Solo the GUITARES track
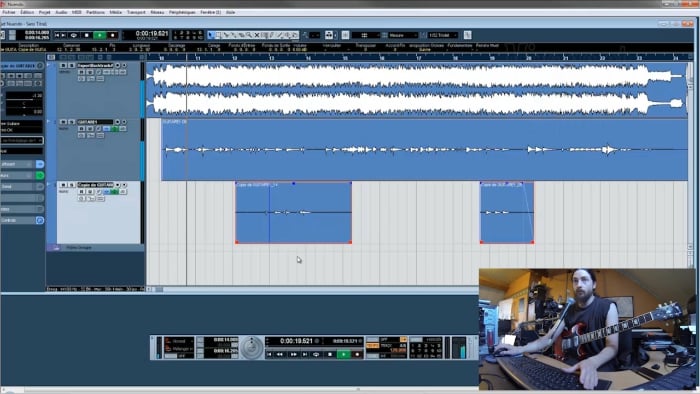Image resolution: width=700 pixels, height=394 pixels. 71,122
